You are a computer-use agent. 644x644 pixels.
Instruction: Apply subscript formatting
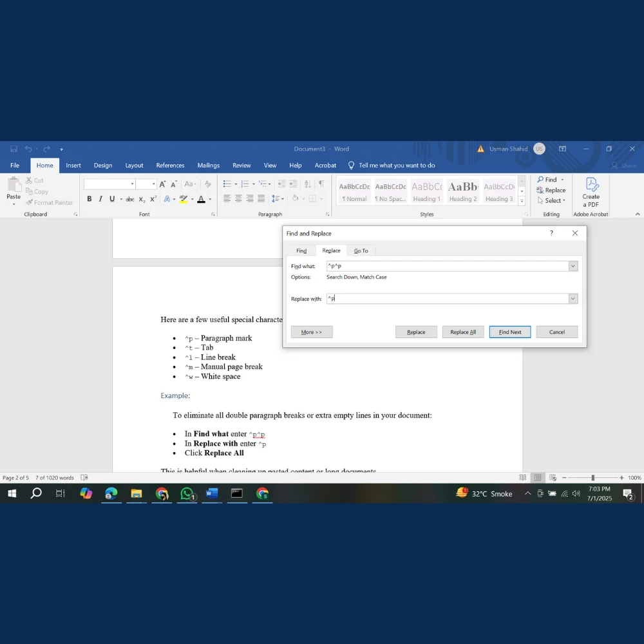point(142,199)
